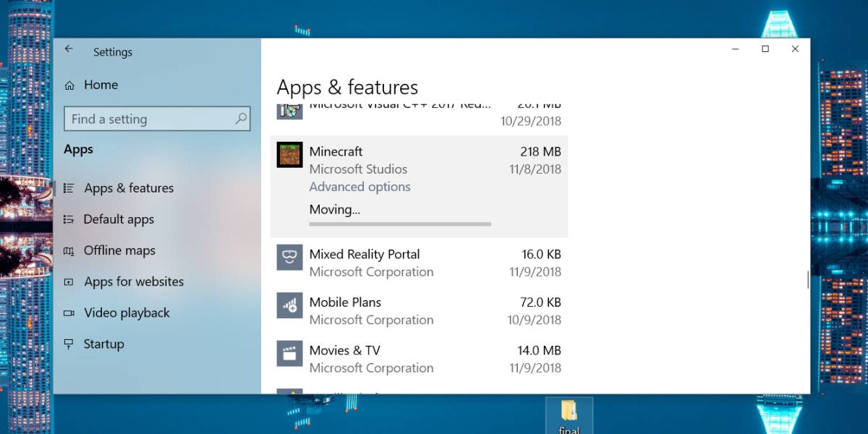The width and height of the screenshot is (868, 434).
Task: Click the back arrow in Settings
Action: tap(69, 48)
